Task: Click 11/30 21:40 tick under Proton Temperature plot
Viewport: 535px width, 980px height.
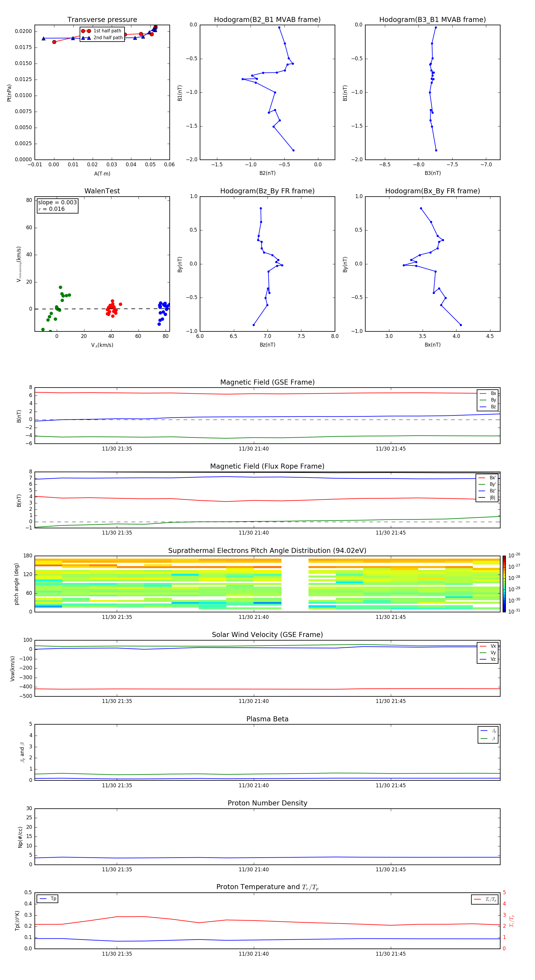Action: coord(254,954)
